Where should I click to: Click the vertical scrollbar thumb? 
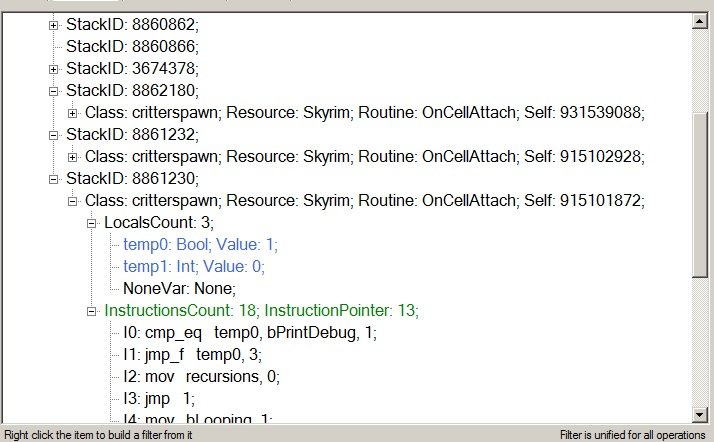coord(699,194)
